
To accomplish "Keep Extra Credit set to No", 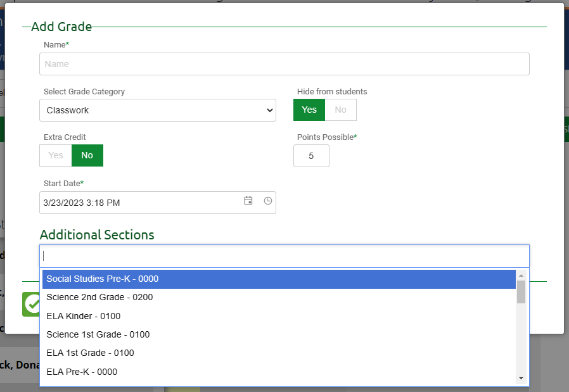I will pyautogui.click(x=87, y=155).
